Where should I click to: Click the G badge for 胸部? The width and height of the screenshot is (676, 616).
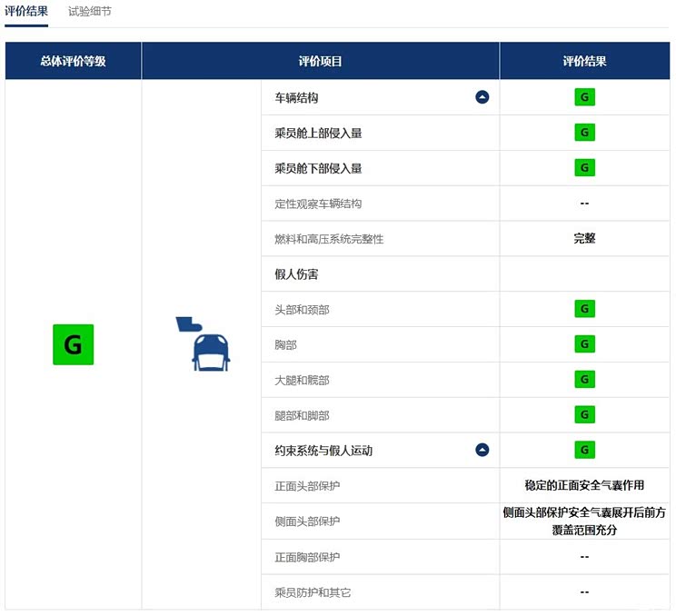click(x=584, y=344)
